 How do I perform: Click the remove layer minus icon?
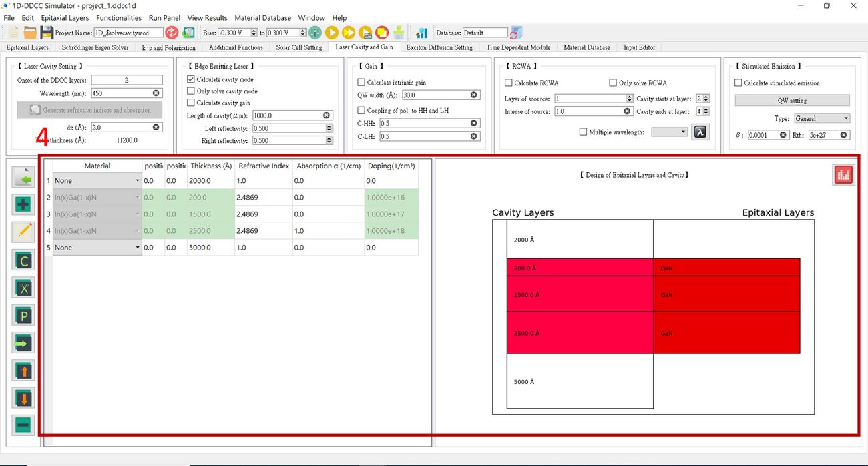click(x=24, y=424)
